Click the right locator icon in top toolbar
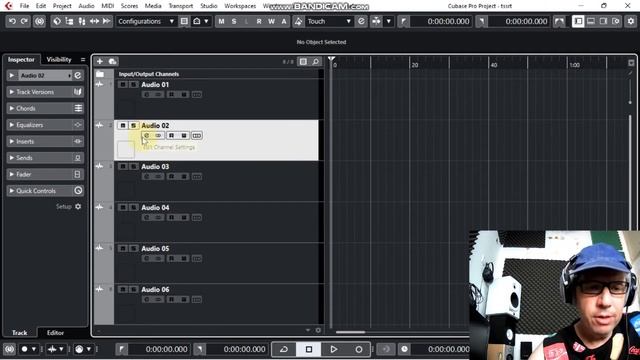Image resolution: width=640 pixels, height=360 pixels. tap(481, 21)
